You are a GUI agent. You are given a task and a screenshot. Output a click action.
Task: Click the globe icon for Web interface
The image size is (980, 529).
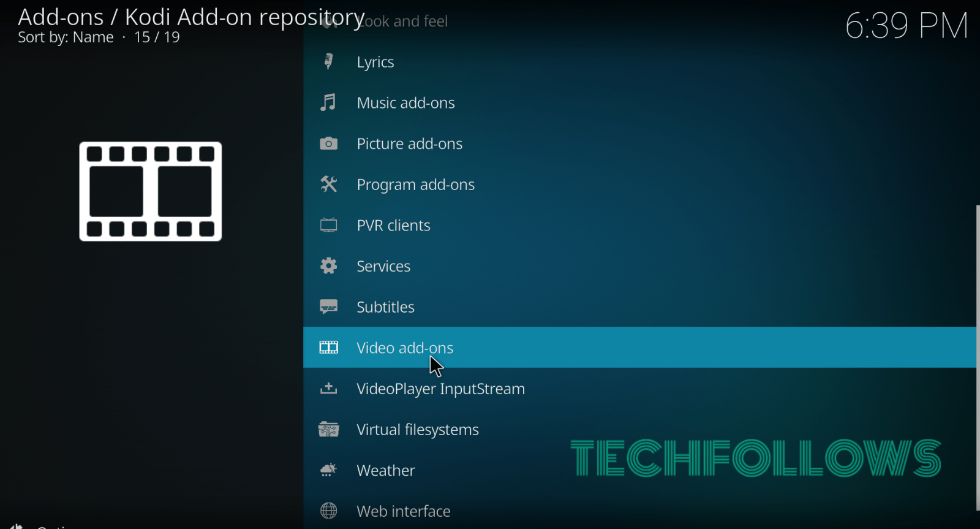pyautogui.click(x=329, y=511)
